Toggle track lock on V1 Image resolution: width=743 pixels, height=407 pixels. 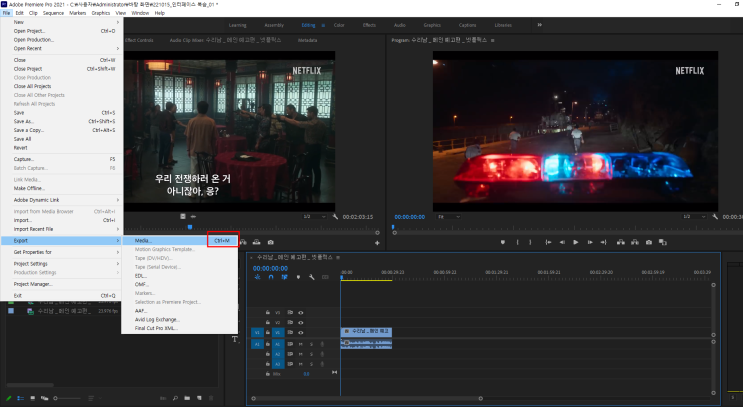point(268,333)
